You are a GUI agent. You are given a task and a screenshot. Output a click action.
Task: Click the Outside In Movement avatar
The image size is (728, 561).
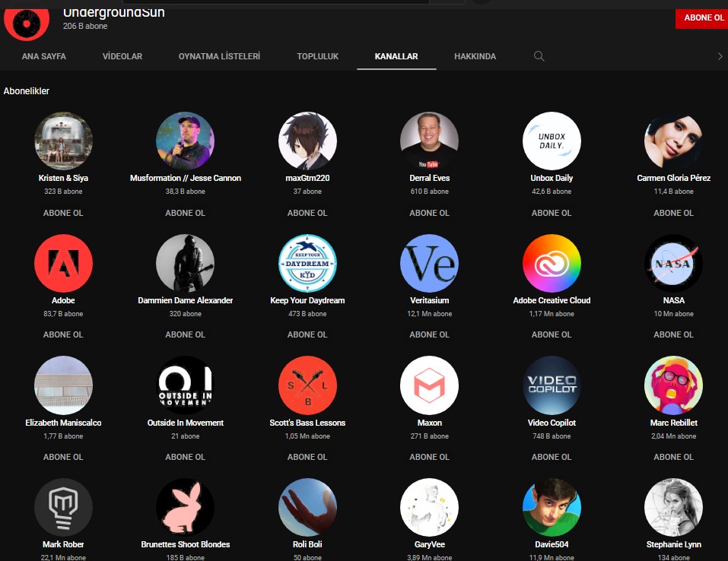click(x=186, y=385)
